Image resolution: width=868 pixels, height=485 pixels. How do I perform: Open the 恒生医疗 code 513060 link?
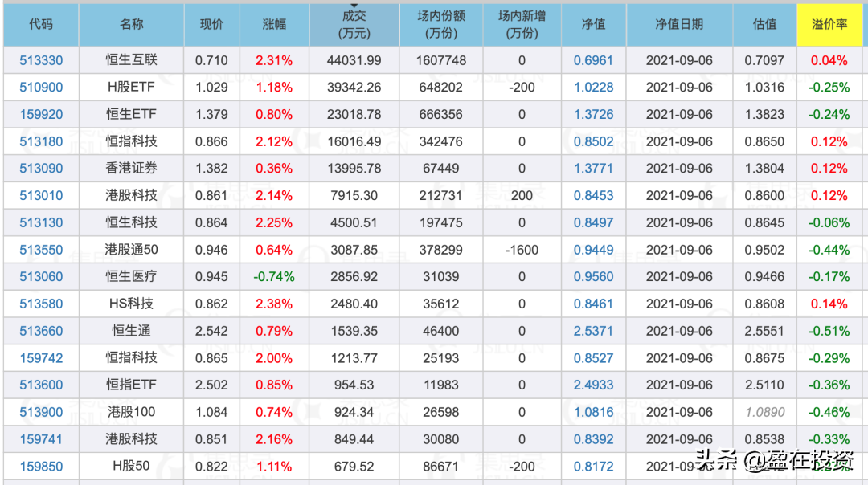click(x=41, y=276)
